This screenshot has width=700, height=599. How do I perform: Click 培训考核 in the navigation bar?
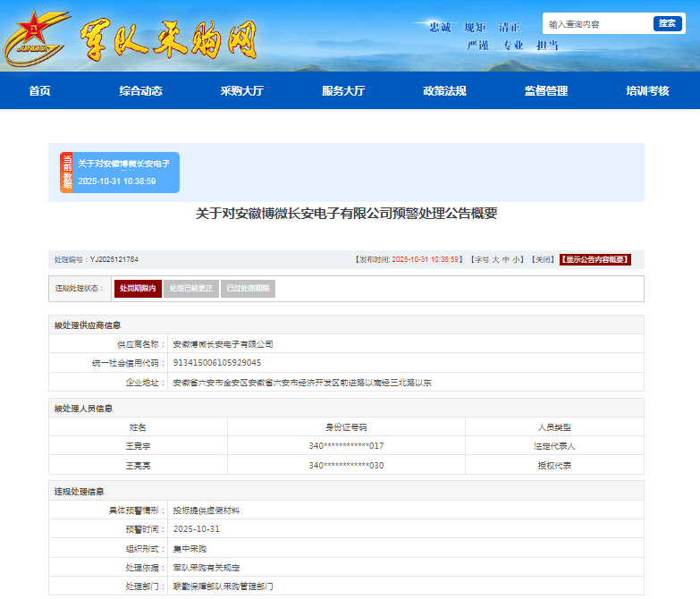(x=647, y=91)
